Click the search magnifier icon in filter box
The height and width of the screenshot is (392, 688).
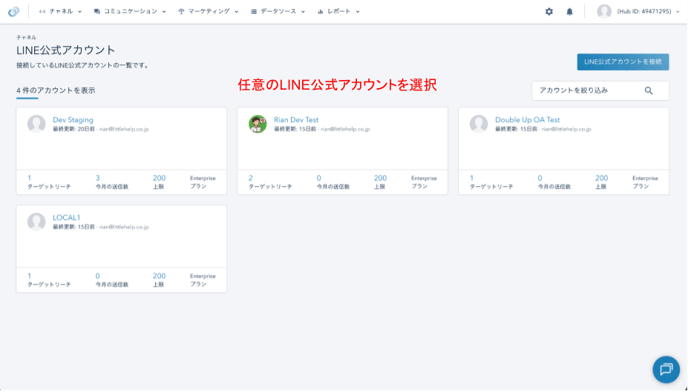pyautogui.click(x=649, y=91)
